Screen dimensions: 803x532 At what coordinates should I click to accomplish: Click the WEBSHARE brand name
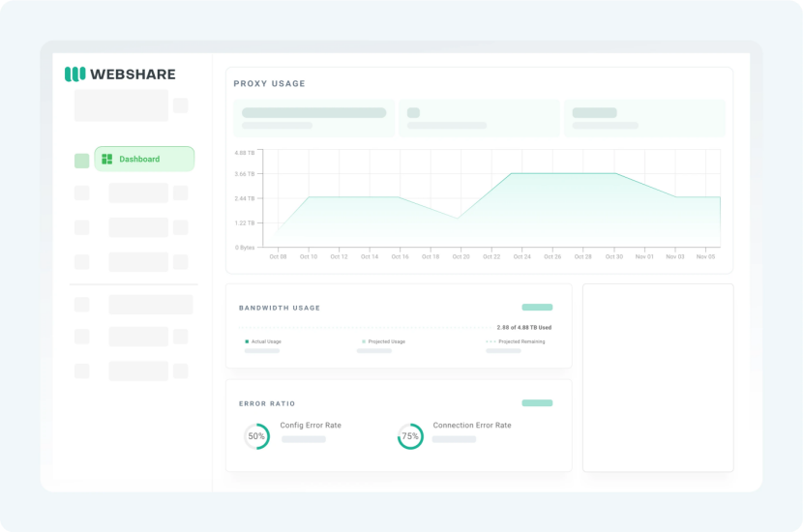[134, 74]
